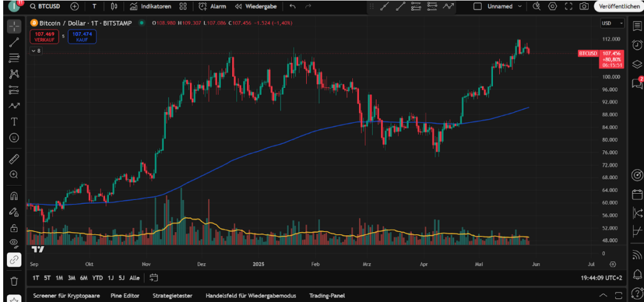The height and width of the screenshot is (302, 644).
Task: Toggle magnet mode for drawings
Action: pyautogui.click(x=14, y=196)
